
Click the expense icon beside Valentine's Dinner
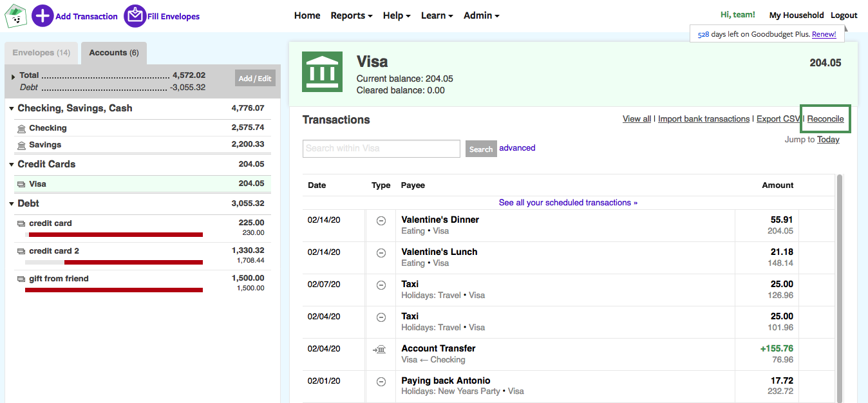click(381, 220)
